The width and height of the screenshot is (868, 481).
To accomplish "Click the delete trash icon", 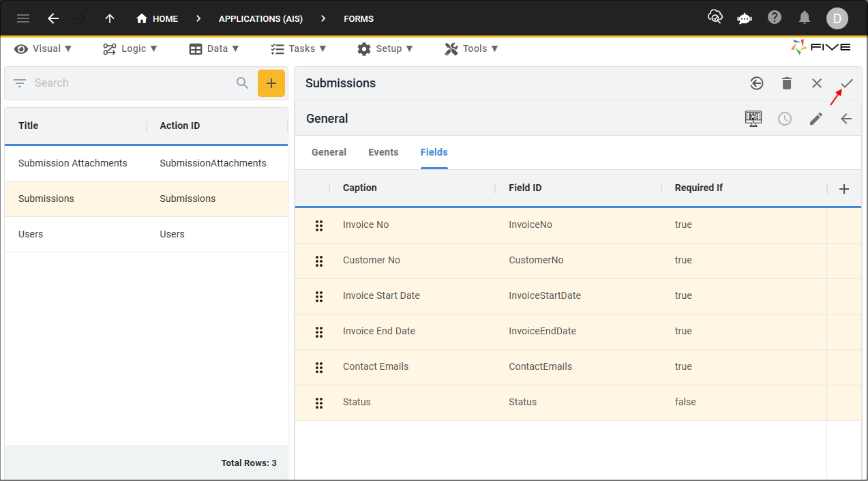I will pyautogui.click(x=786, y=83).
